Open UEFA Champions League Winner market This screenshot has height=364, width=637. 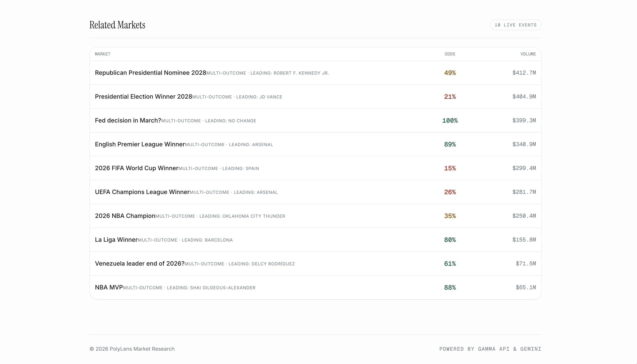pyautogui.click(x=142, y=192)
